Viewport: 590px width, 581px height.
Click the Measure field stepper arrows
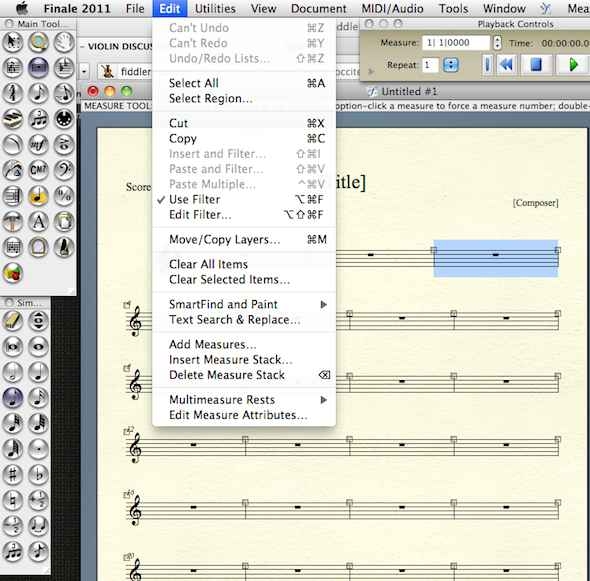497,43
